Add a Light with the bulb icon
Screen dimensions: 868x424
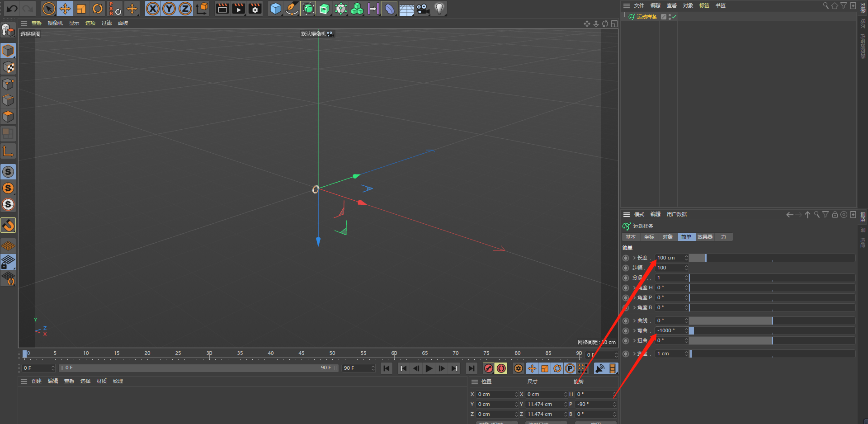point(439,9)
